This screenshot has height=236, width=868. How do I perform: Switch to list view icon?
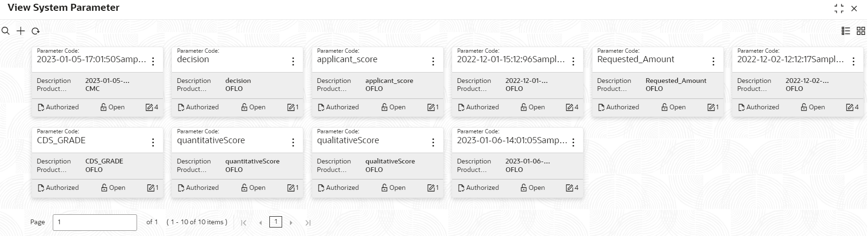pyautogui.click(x=846, y=31)
